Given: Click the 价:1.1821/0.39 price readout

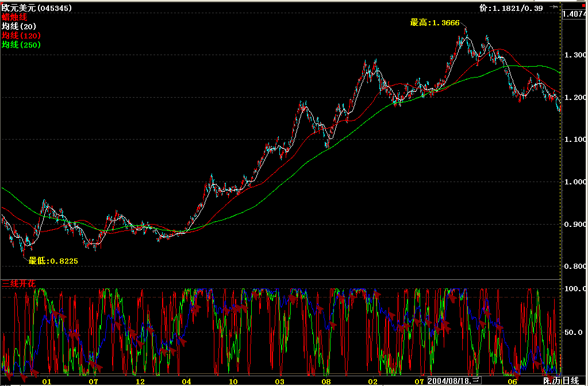Looking at the screenshot, I should point(511,8).
